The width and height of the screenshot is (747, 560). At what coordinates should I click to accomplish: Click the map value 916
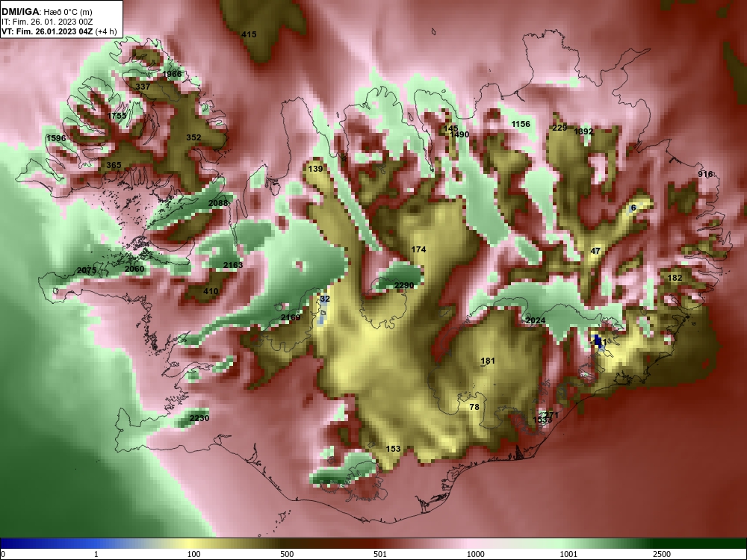[705, 174]
